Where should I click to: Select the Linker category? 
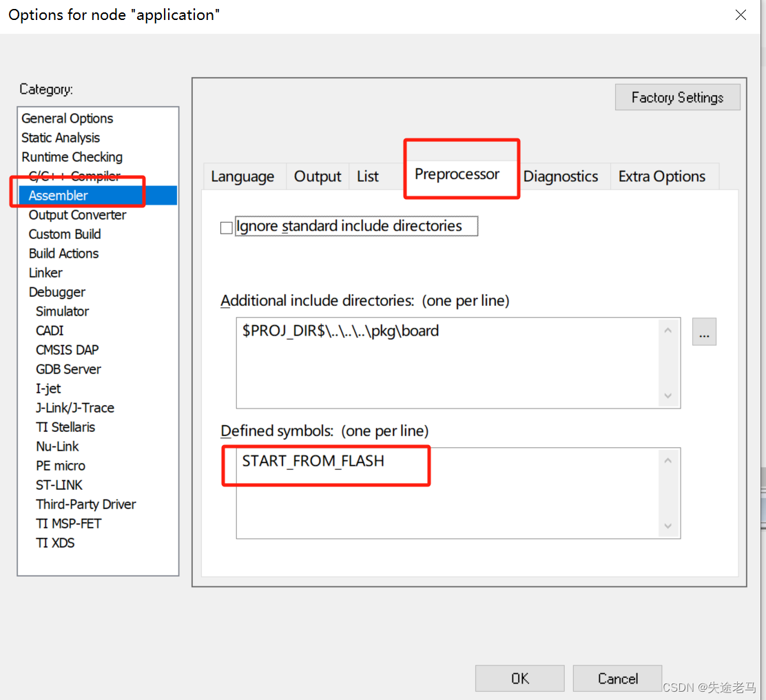[45, 272]
